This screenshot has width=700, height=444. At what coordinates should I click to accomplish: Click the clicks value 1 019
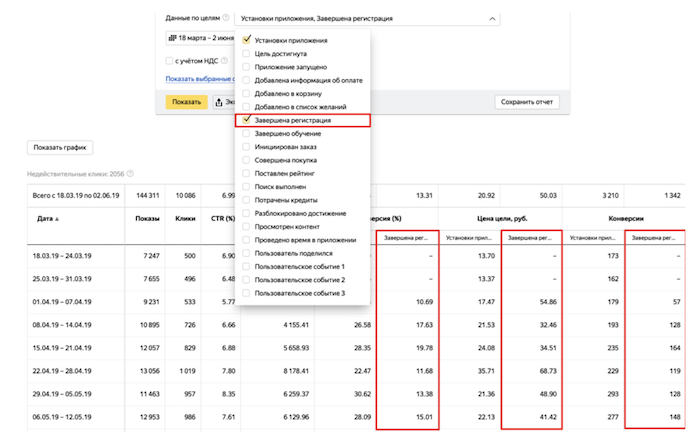click(x=188, y=371)
